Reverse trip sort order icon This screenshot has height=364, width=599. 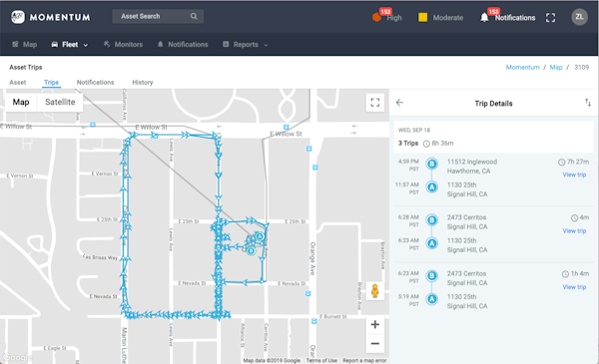588,103
